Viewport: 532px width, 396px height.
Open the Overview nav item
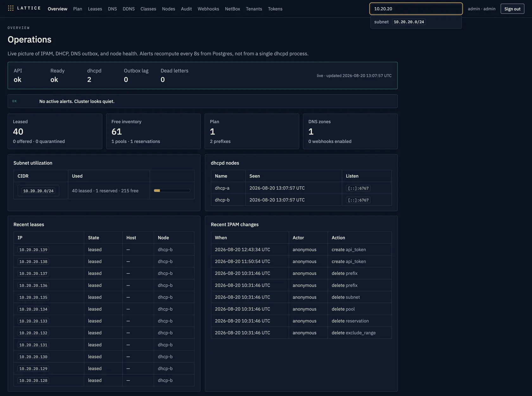pyautogui.click(x=57, y=9)
